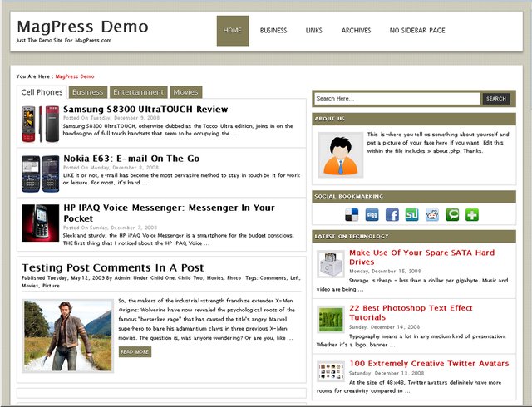Click the Photoshop text effect thumbnail
The width and height of the screenshot is (532, 407).
331,320
